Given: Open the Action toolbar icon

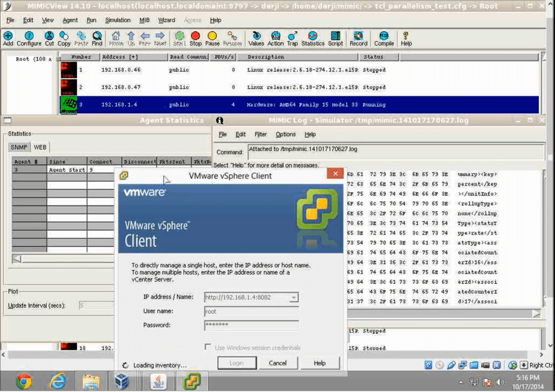Looking at the screenshot, I should (x=275, y=38).
